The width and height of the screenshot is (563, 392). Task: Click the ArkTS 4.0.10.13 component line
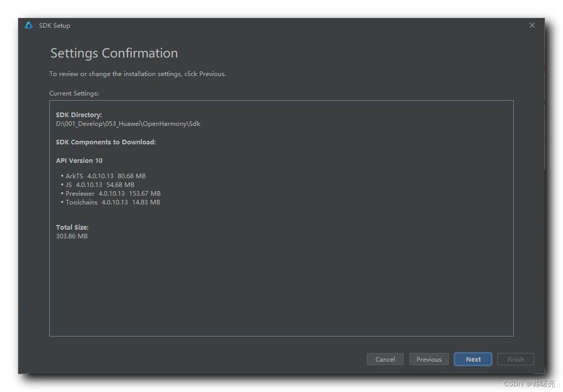(105, 176)
